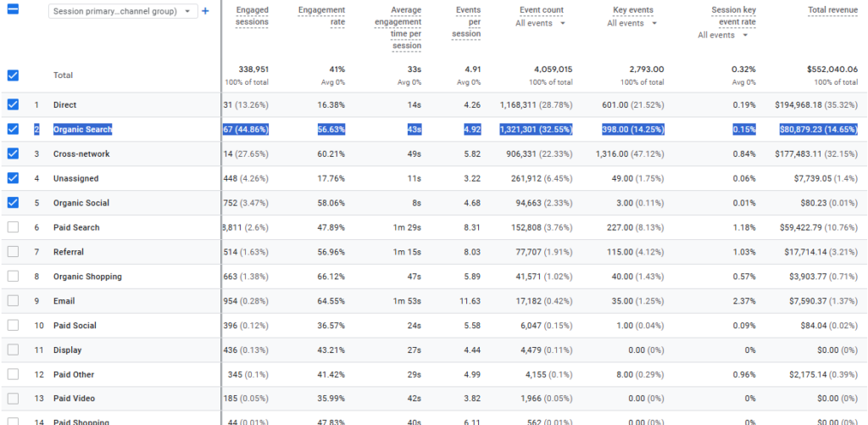
Task: Sort by Engagement rate column header
Action: (321, 16)
